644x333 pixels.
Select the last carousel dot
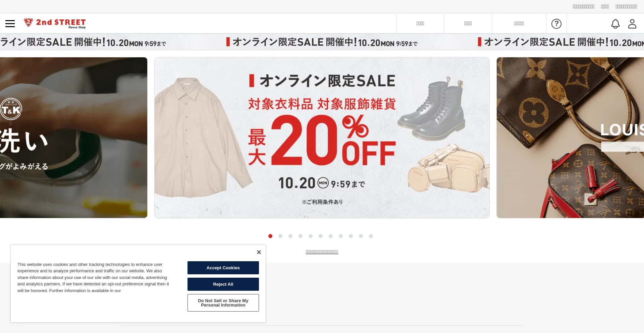tap(371, 236)
